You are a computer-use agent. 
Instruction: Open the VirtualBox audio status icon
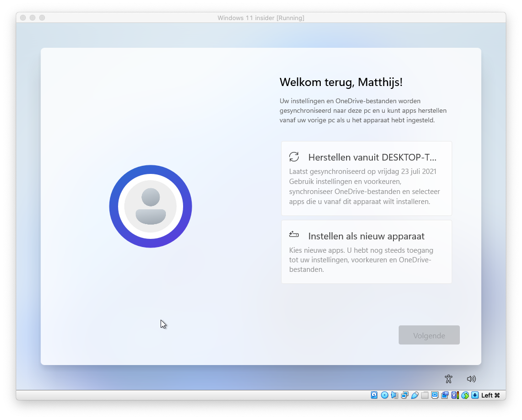pyautogui.click(x=394, y=395)
